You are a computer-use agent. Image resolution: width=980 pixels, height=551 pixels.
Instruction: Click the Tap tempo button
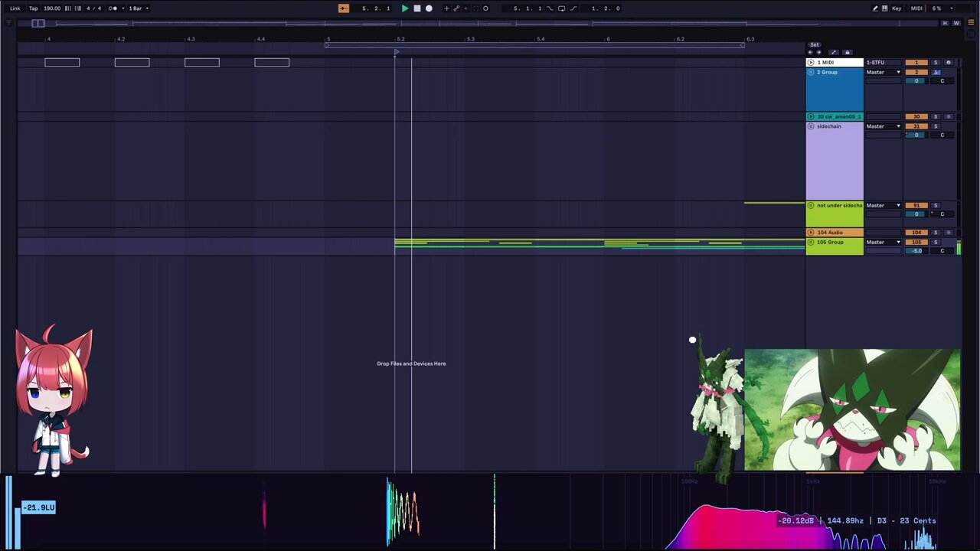coord(33,8)
